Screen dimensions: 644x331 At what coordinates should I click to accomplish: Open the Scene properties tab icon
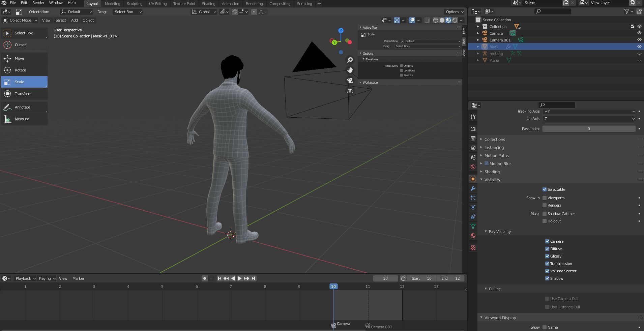pyautogui.click(x=473, y=157)
